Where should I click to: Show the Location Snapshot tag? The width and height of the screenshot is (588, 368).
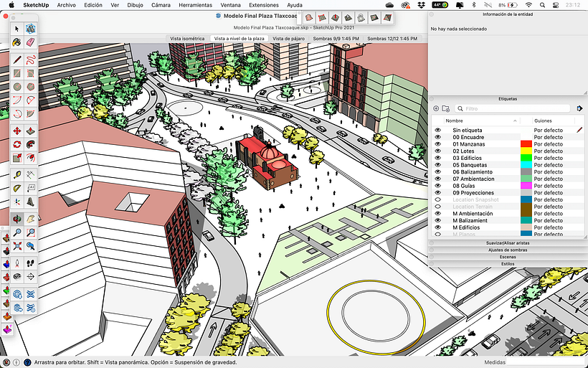[x=437, y=199]
